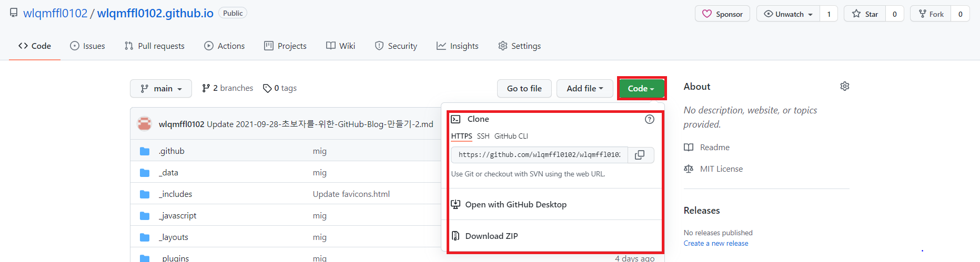Viewport: 980px width, 262px height.
Task: Switch to the SSH clone tab
Action: click(x=483, y=136)
